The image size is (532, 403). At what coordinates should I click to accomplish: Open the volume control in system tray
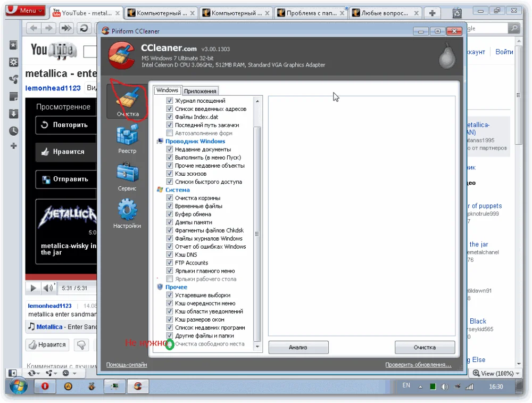444,386
